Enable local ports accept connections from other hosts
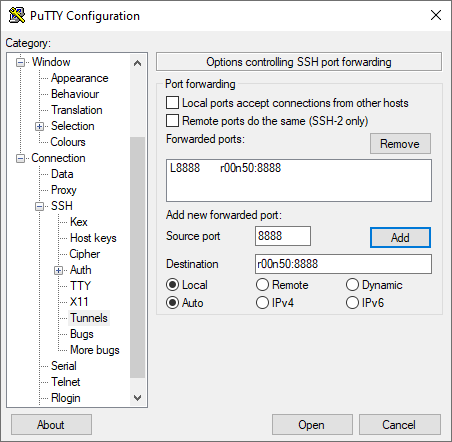This screenshot has width=452, height=442. (172, 103)
